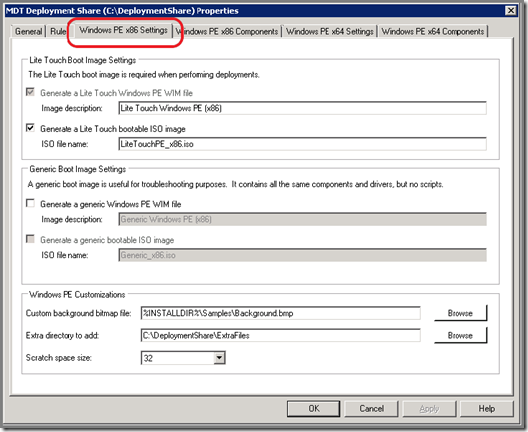The width and height of the screenshot is (528, 432).
Task: Click the Extra directory to add field
Action: tap(280, 335)
